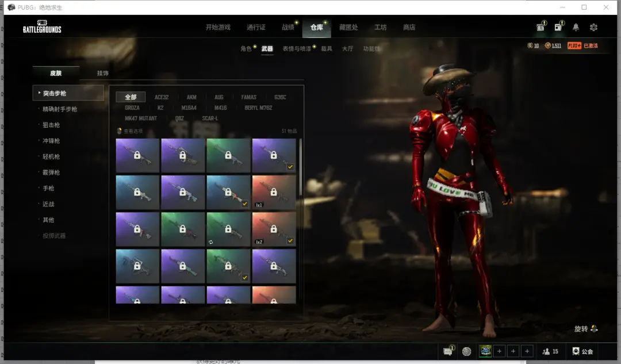Select the 霰弹枪 shotgun category
This screenshot has height=364, width=621.
(x=51, y=173)
